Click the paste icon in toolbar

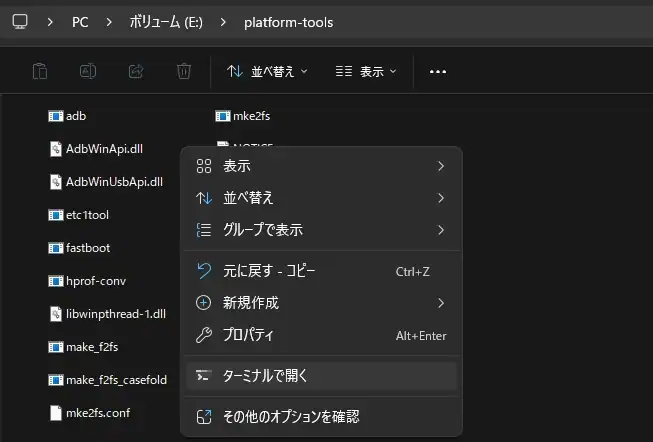(40, 71)
